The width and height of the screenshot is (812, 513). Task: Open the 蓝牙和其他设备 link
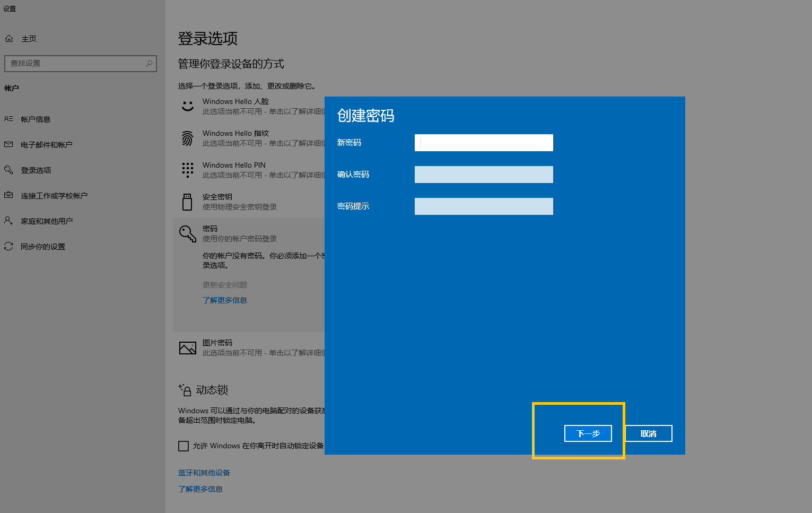(x=204, y=473)
